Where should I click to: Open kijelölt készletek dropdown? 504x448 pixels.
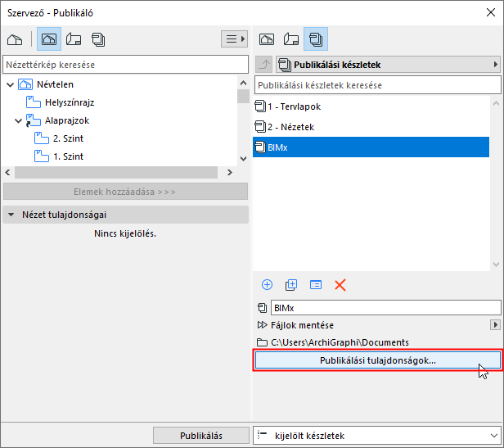point(377,436)
